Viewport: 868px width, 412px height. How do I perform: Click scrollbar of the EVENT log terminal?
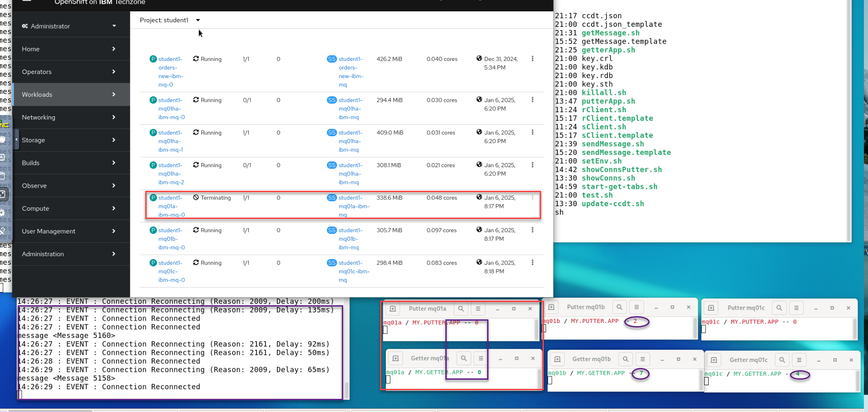pyautogui.click(x=347, y=390)
